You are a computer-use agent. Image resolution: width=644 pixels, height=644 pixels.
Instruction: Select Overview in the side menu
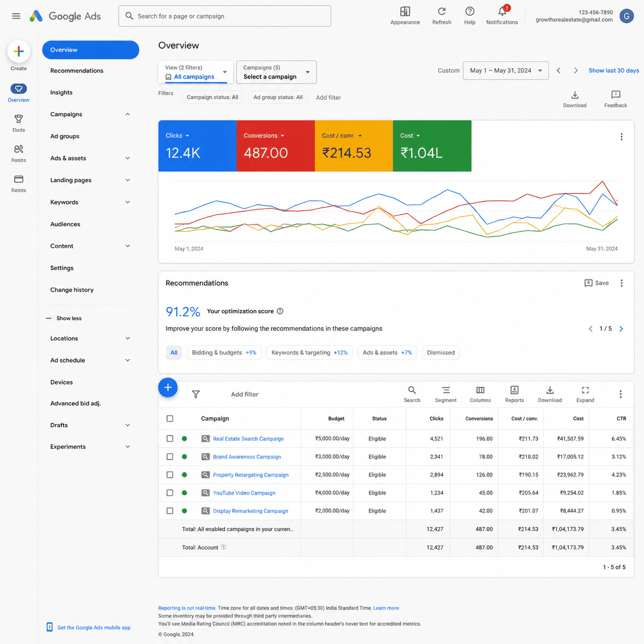90,50
